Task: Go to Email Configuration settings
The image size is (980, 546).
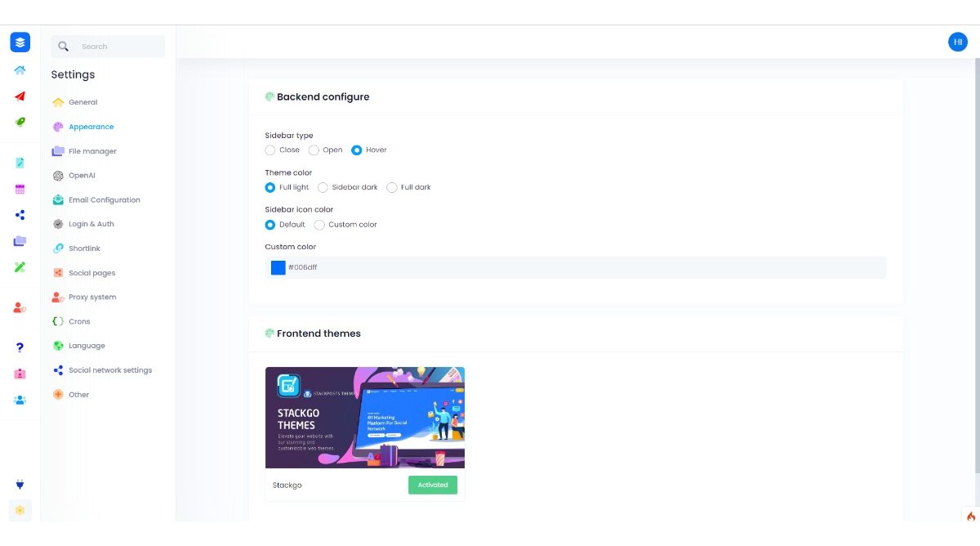Action: click(x=104, y=199)
